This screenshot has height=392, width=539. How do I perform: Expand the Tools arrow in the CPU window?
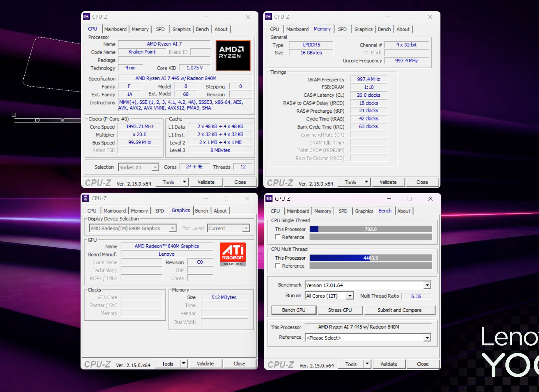tap(184, 182)
